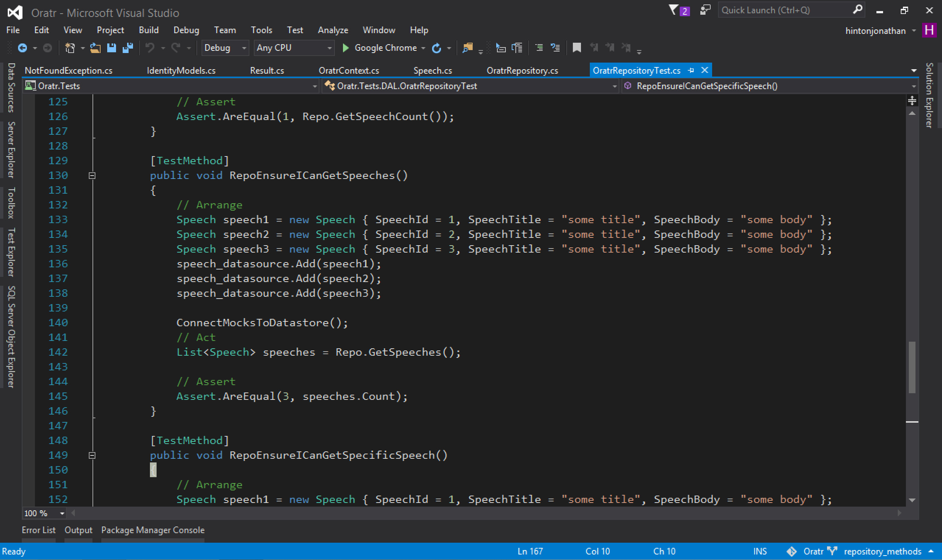
Task: Go to the previous bookmark icon
Action: [594, 48]
